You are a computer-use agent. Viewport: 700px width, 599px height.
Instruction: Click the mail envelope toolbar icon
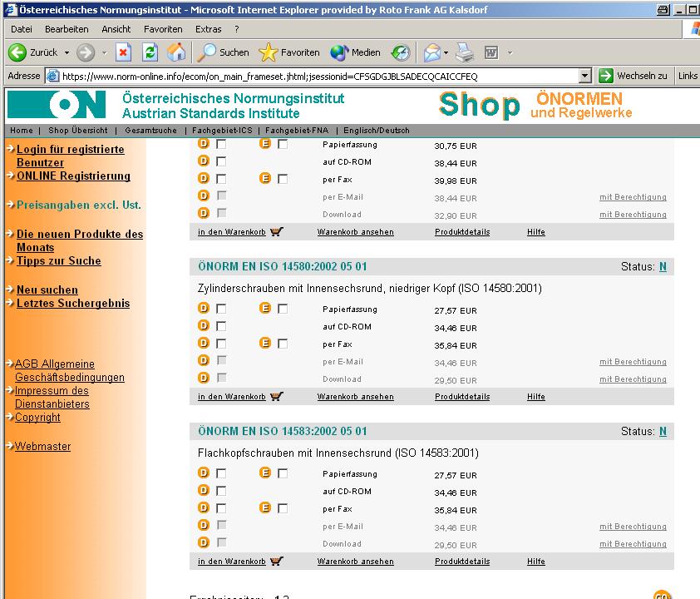point(432,52)
